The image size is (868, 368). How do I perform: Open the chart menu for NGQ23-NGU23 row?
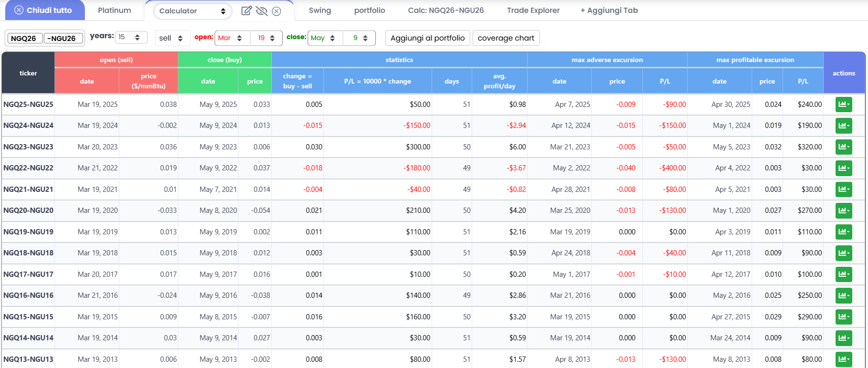point(844,147)
